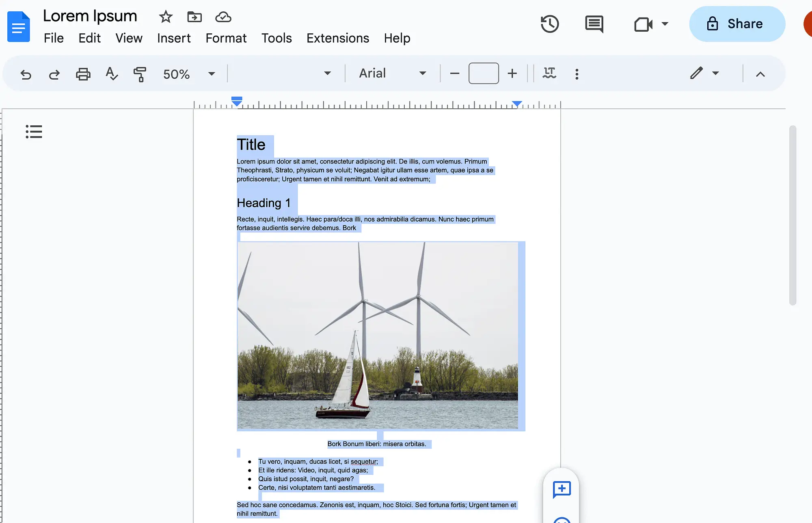Click the decrease font size minus button

pos(456,73)
